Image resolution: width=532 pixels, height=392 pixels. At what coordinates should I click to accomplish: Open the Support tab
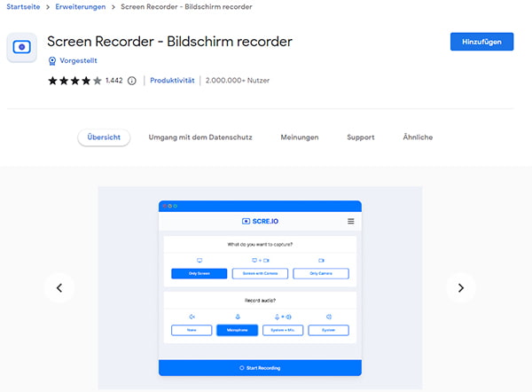point(361,137)
